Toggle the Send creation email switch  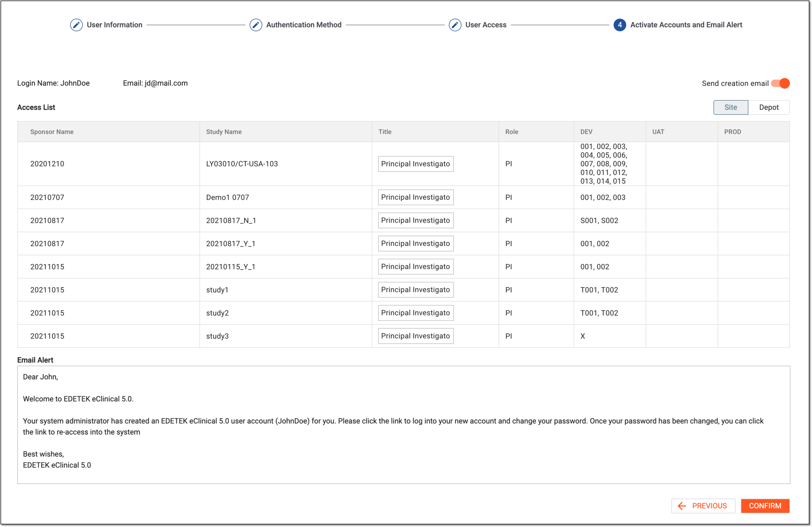click(x=780, y=83)
